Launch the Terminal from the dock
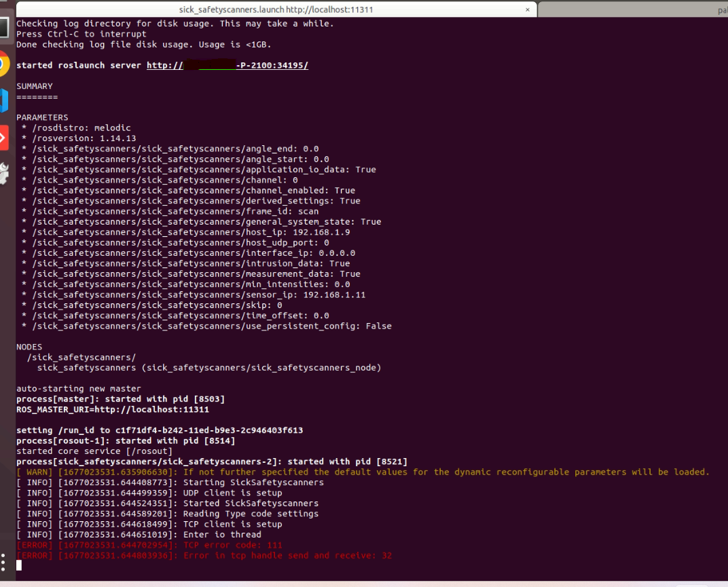This screenshot has height=587, width=728. coord(4,26)
